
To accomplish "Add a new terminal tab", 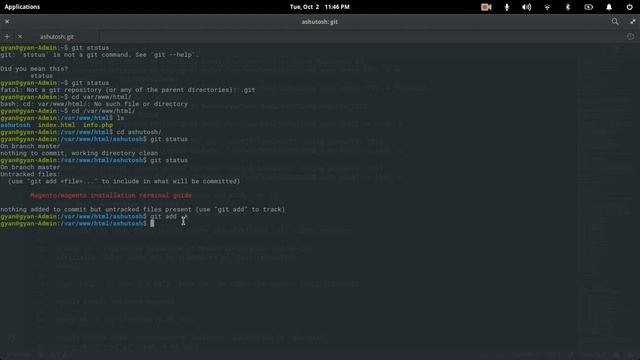I will (x=7, y=37).
